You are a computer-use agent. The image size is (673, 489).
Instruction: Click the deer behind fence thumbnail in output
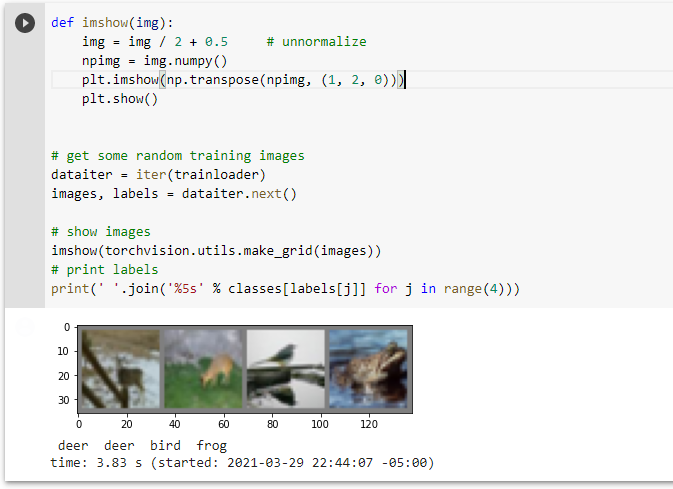[x=121, y=369]
